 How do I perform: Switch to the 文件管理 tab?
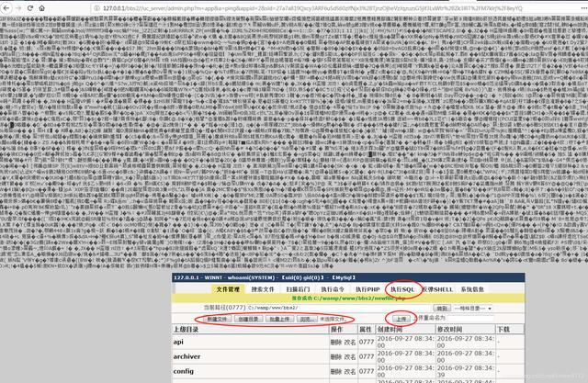pyautogui.click(x=228, y=289)
